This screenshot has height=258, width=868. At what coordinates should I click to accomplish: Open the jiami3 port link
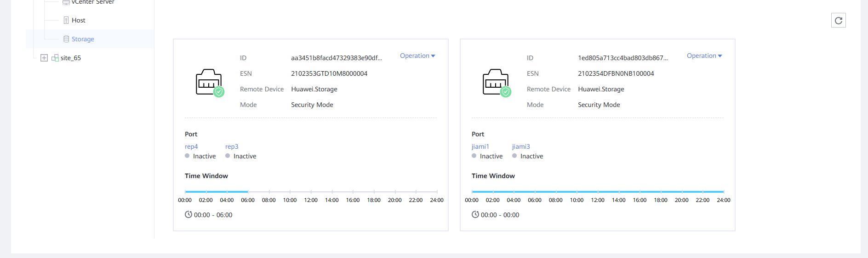521,146
